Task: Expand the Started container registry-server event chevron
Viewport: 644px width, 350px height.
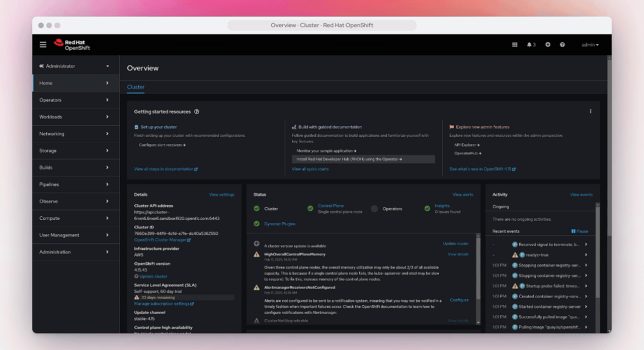Action: click(586, 306)
